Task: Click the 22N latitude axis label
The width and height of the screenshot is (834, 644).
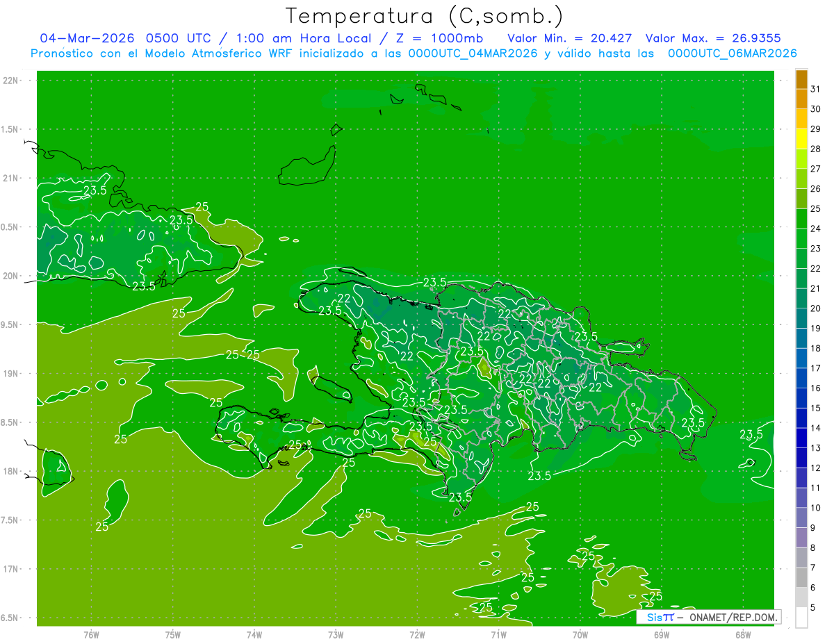Action: coord(11,81)
